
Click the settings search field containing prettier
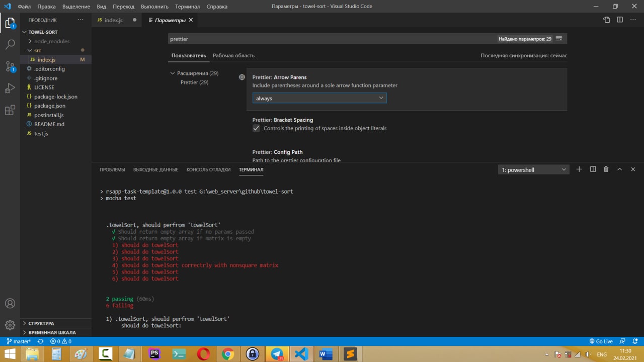tap(332, 39)
